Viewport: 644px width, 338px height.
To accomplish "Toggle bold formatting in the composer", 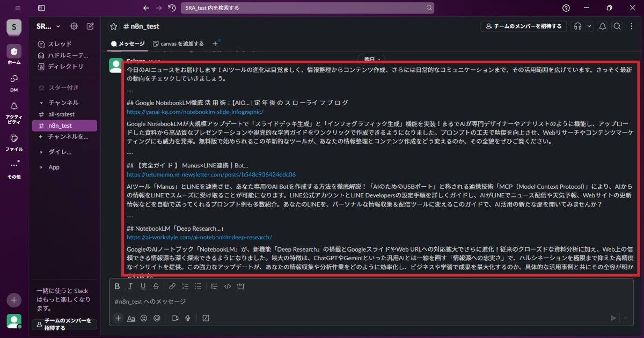I will (x=118, y=286).
